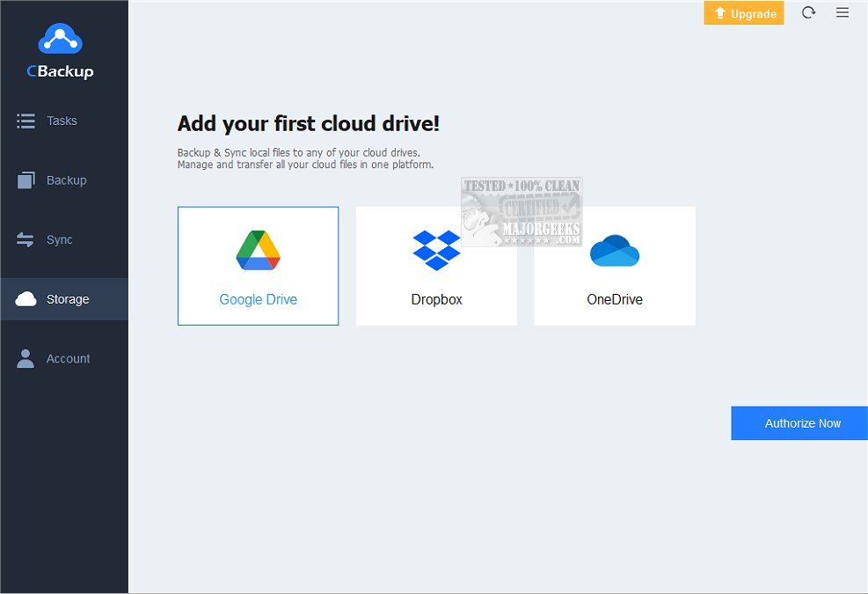
Task: Select the OneDrive cloud logo
Action: [x=615, y=251]
